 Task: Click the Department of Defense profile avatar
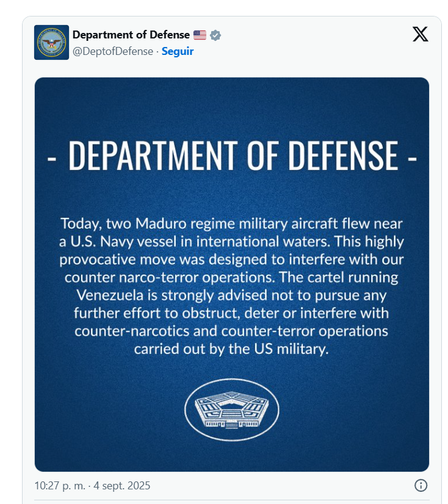[51, 42]
